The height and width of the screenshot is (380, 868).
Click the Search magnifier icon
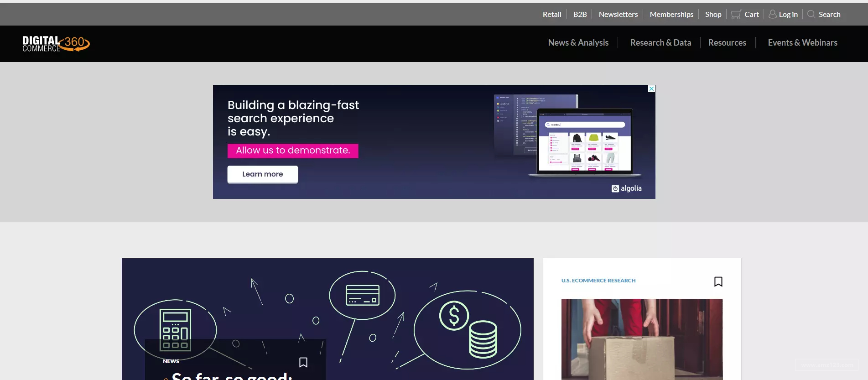click(811, 14)
